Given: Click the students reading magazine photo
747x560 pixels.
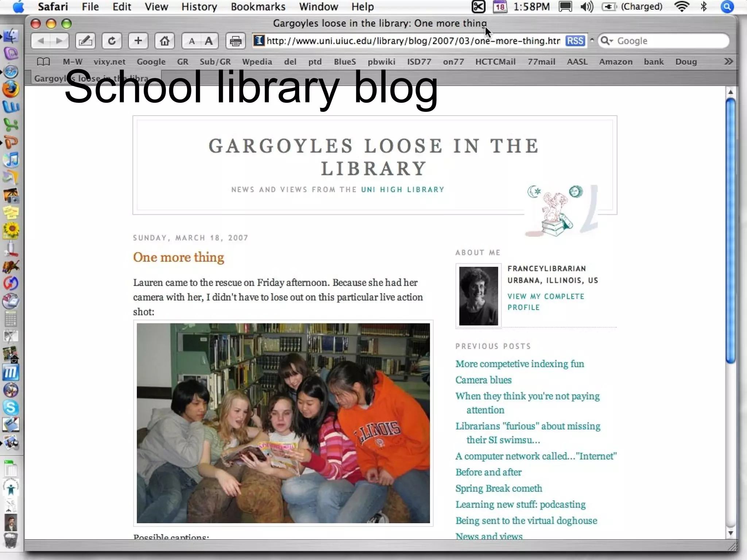Looking at the screenshot, I should tap(283, 423).
